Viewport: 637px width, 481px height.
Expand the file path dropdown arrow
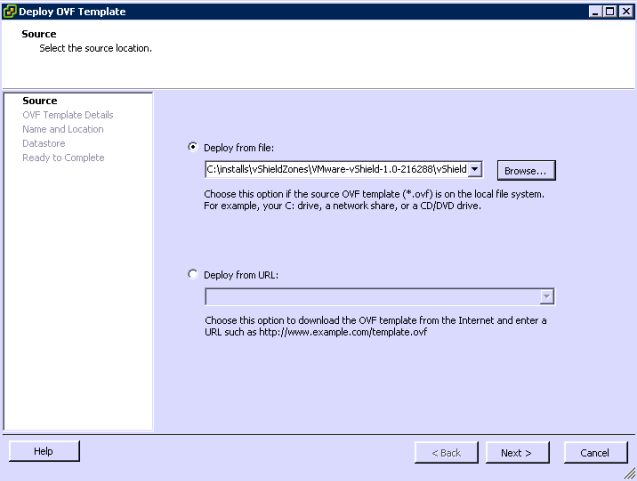coord(475,170)
